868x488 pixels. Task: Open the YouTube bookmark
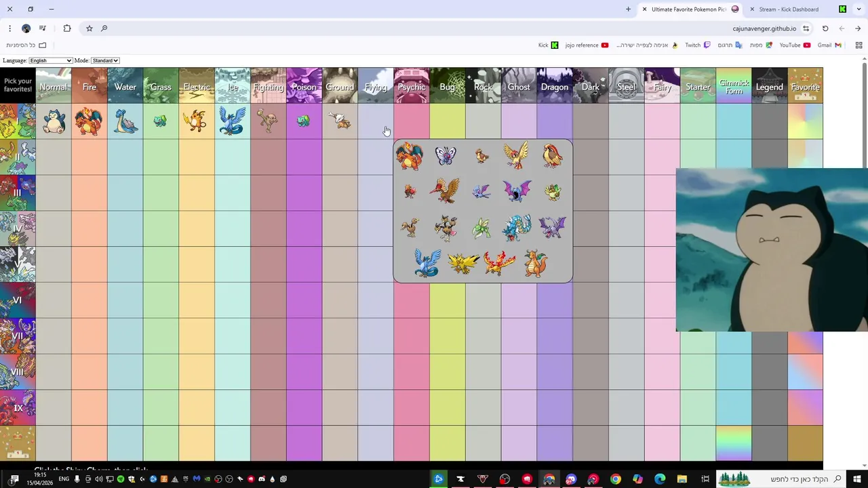[x=795, y=45]
